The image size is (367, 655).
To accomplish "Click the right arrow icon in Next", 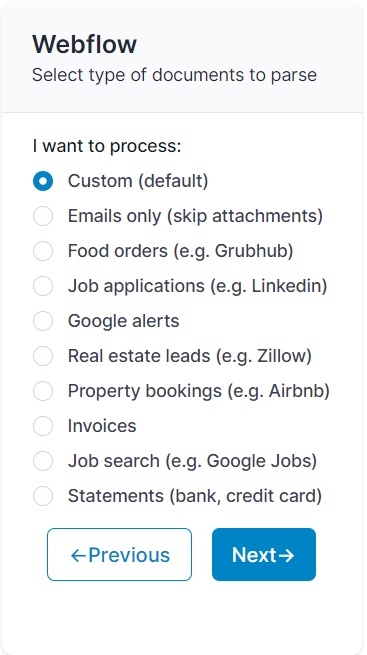I will tap(286, 556).
